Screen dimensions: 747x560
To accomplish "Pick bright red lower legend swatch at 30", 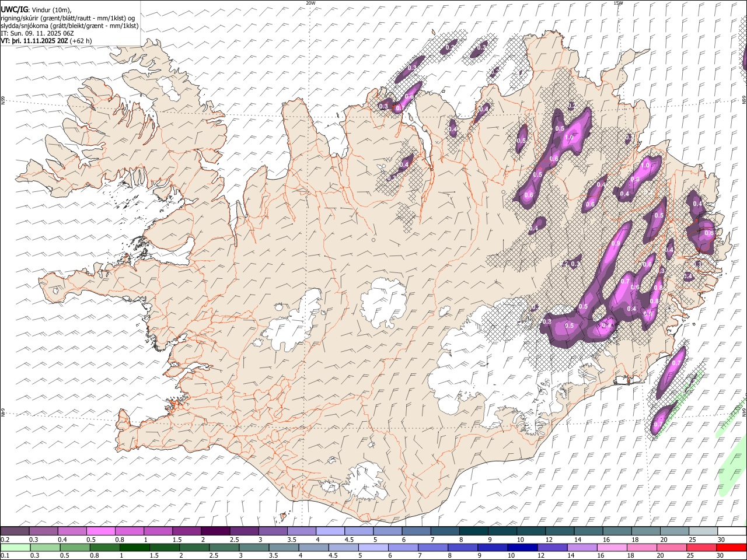I will (x=731, y=547).
